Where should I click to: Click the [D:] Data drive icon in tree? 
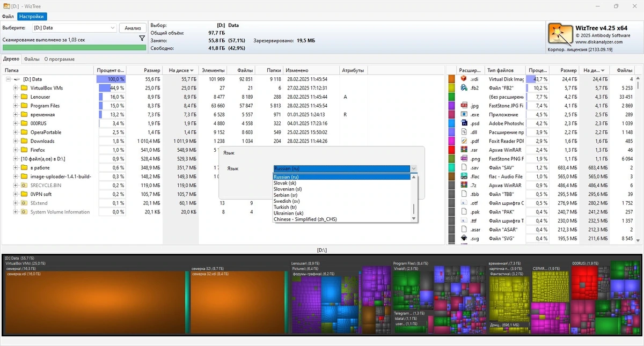17,79
